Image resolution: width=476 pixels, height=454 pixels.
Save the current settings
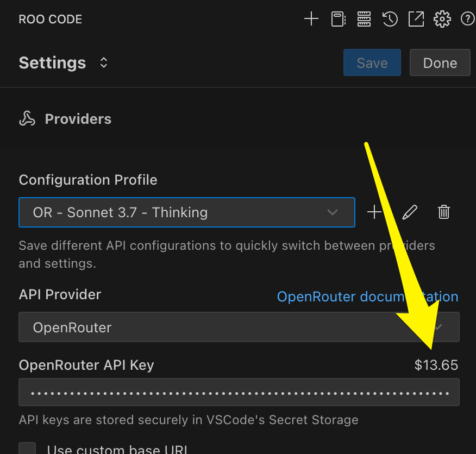[372, 62]
